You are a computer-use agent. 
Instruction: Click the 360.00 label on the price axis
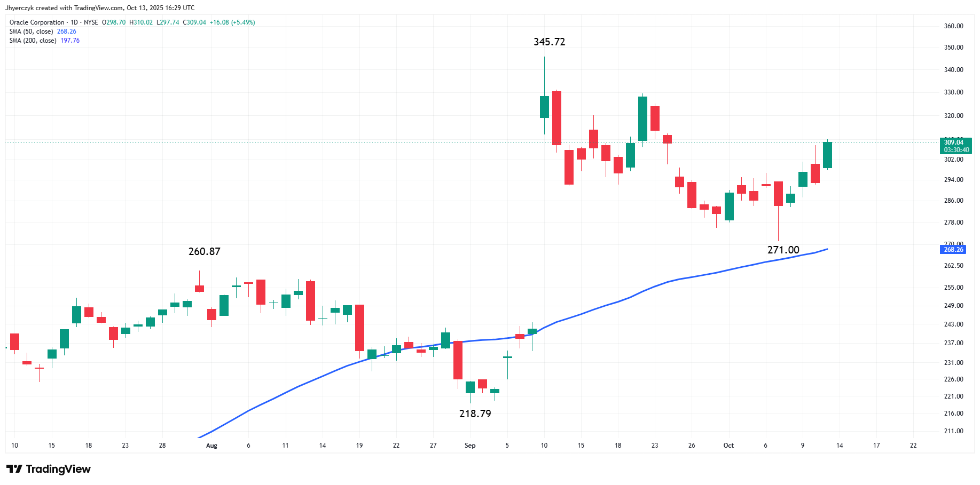tap(953, 26)
